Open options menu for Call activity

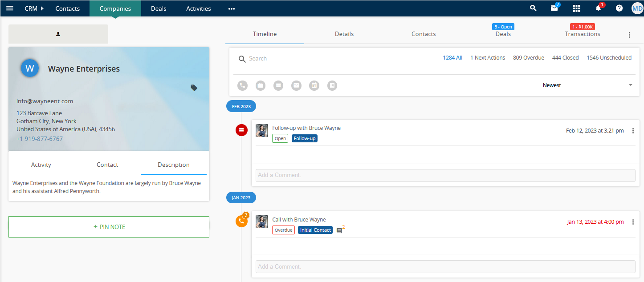633,222
